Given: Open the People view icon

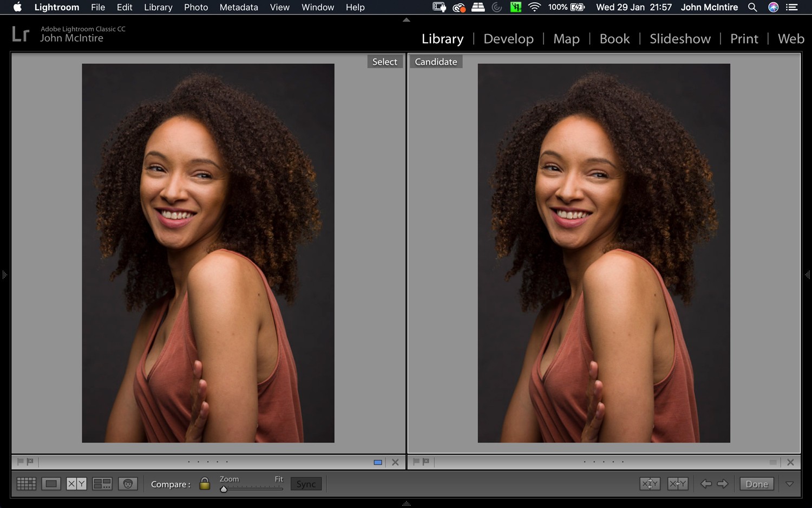Looking at the screenshot, I should tap(128, 484).
